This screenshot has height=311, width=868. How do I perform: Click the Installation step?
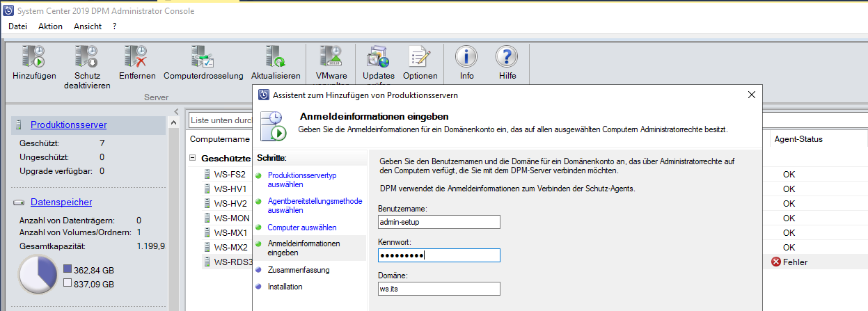click(x=285, y=287)
